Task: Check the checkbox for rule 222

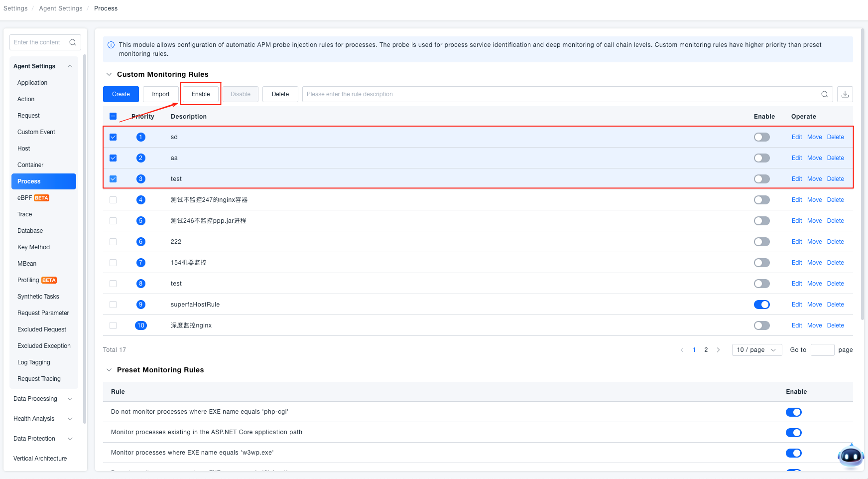Action: click(113, 242)
